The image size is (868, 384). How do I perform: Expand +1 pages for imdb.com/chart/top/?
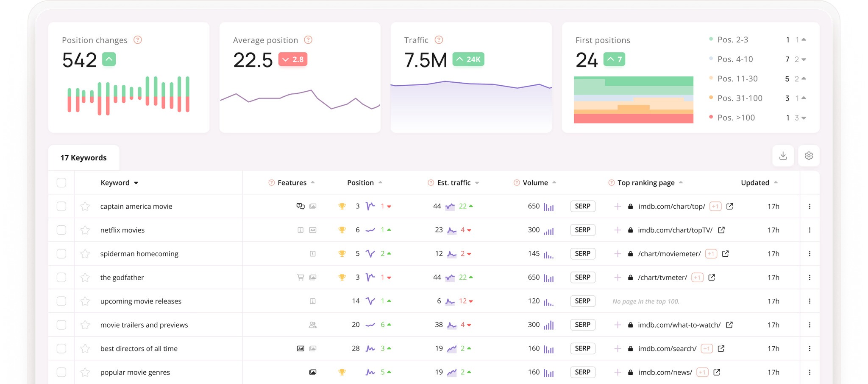[x=715, y=206]
